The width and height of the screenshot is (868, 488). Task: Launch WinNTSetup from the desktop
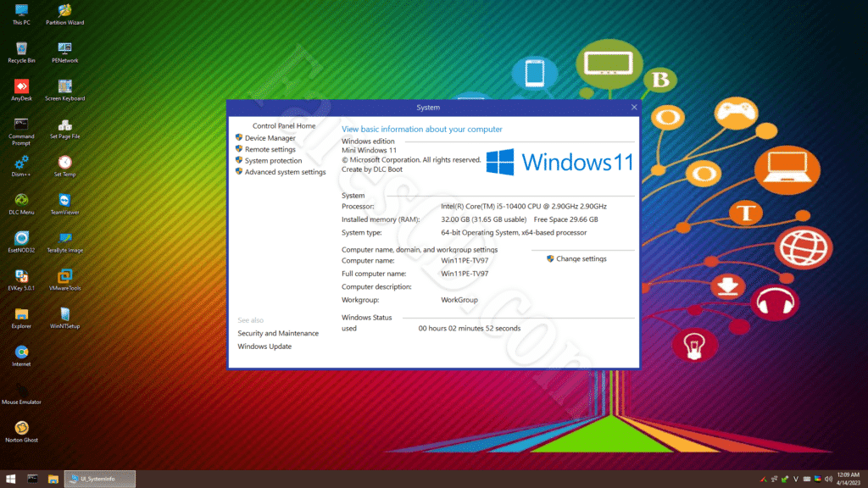point(64,318)
